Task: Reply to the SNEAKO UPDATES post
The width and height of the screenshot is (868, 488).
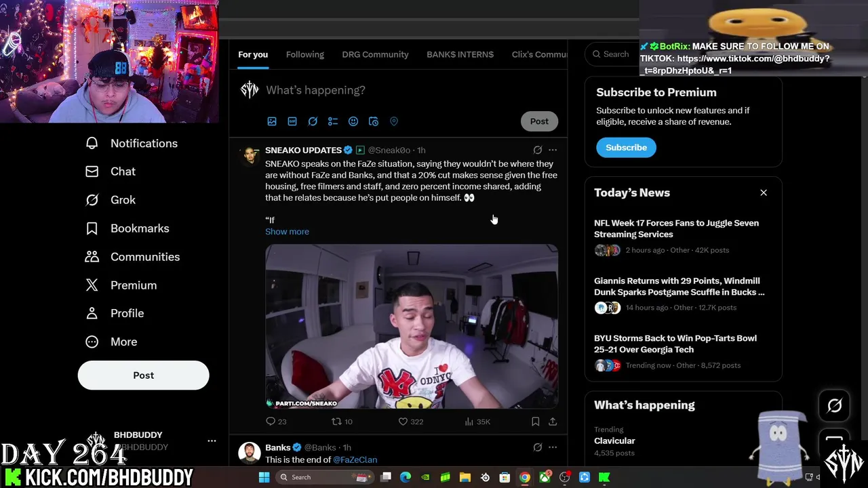Action: tap(276, 422)
